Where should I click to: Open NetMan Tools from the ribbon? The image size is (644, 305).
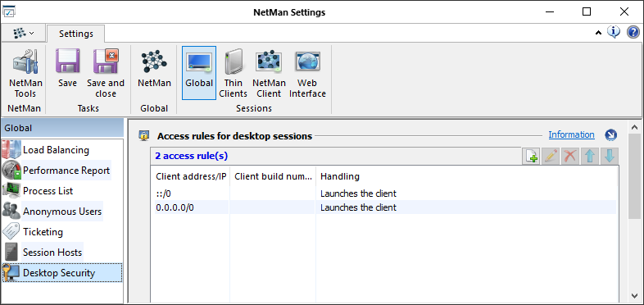click(25, 74)
